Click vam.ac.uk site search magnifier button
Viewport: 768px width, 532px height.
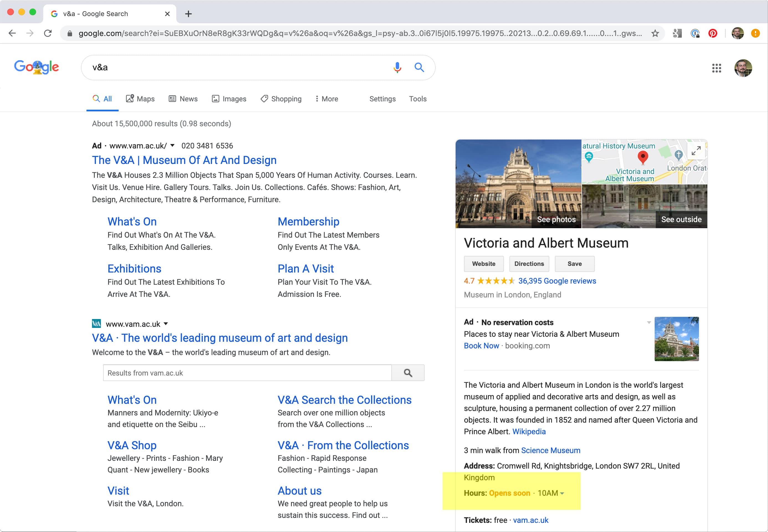coord(408,373)
